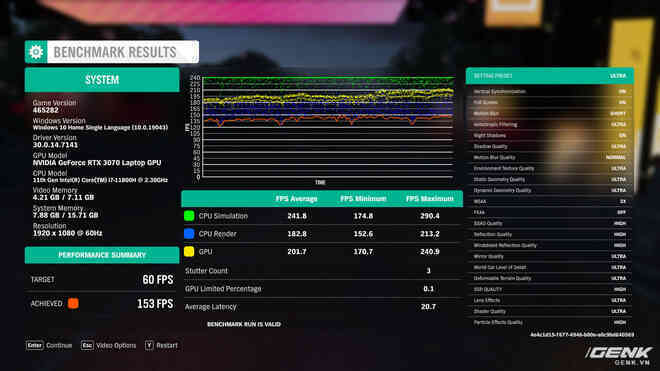Click the orange Achieved FPS indicator

73,303
